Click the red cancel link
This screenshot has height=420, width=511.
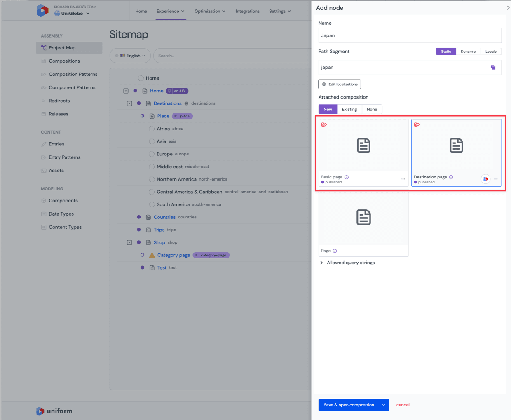tap(403, 405)
